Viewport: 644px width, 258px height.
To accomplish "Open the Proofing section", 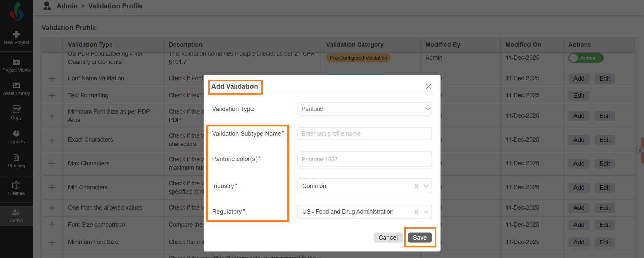I will pyautogui.click(x=16, y=161).
